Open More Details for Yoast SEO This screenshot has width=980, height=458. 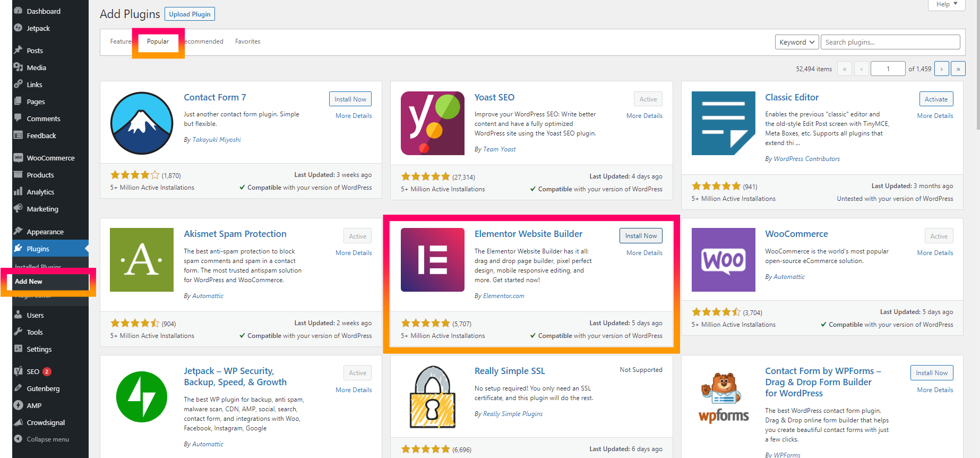point(644,116)
